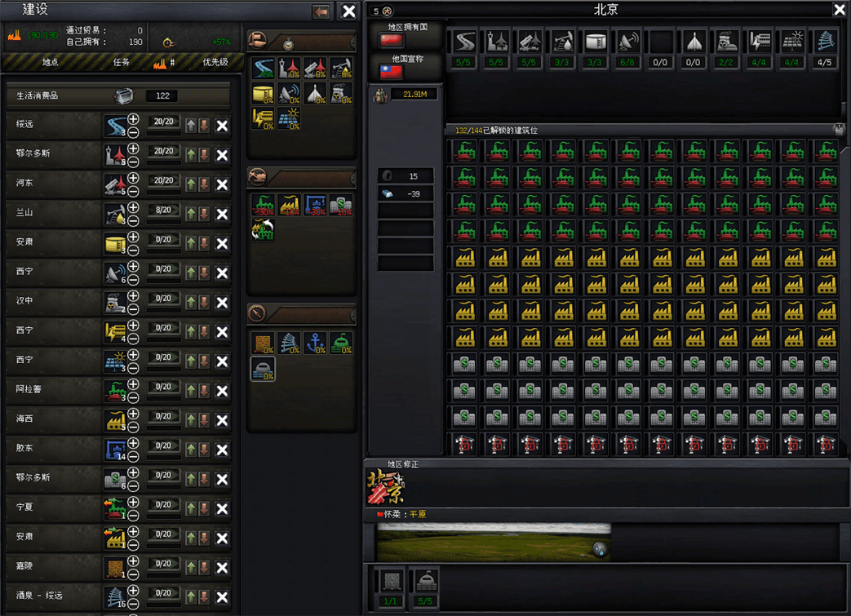851x616 pixels.
Task: Increase the infrastructure level for the 绥远 row
Action: pyautogui.click(x=134, y=119)
